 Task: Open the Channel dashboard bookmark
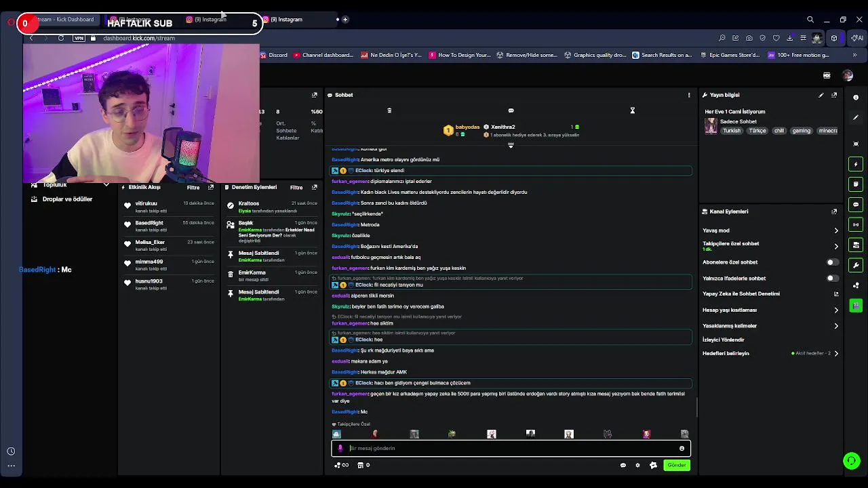pos(323,55)
